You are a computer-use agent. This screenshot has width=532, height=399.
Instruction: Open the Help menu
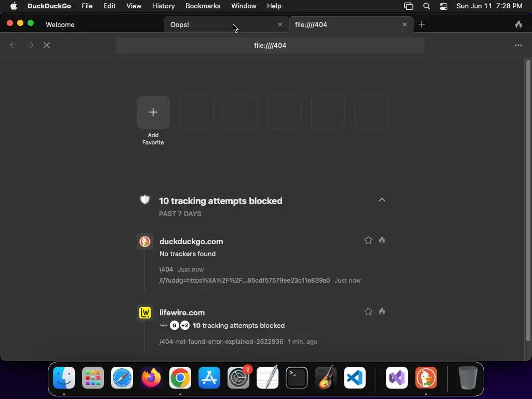(274, 6)
